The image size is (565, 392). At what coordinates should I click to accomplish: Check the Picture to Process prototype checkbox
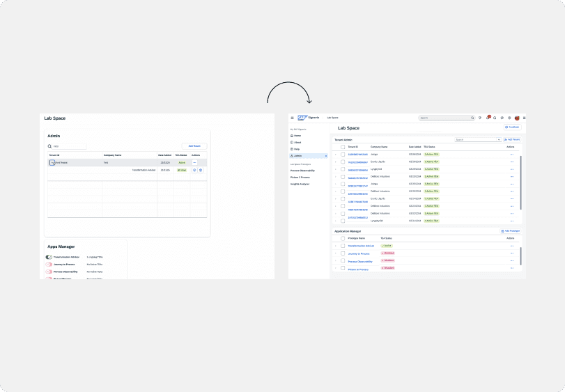pyautogui.click(x=343, y=268)
